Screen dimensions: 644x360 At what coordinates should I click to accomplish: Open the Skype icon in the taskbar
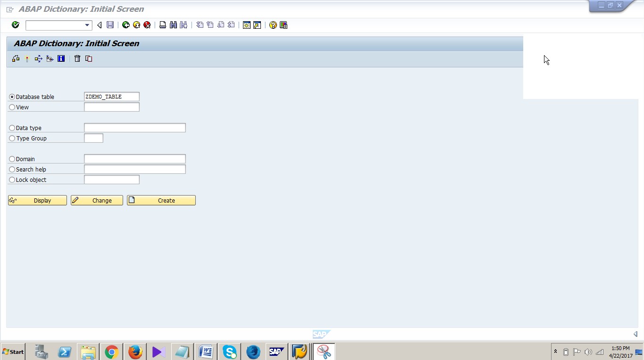(229, 352)
